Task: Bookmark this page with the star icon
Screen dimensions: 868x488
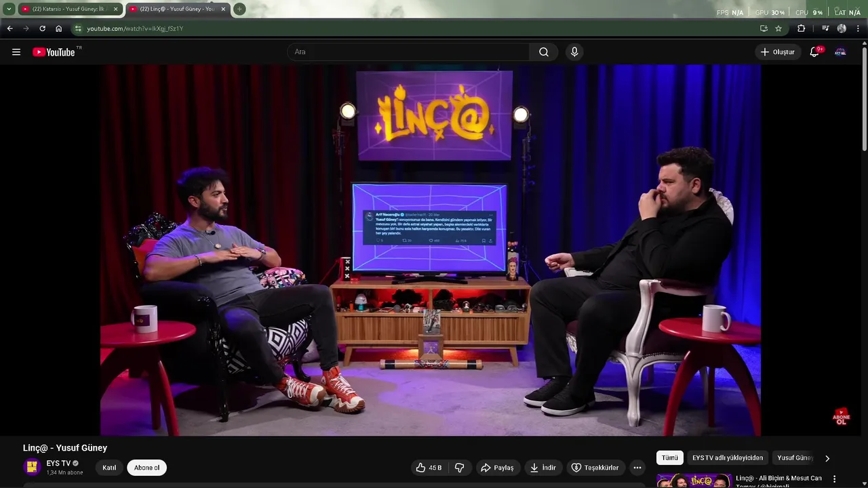Action: pos(778,28)
